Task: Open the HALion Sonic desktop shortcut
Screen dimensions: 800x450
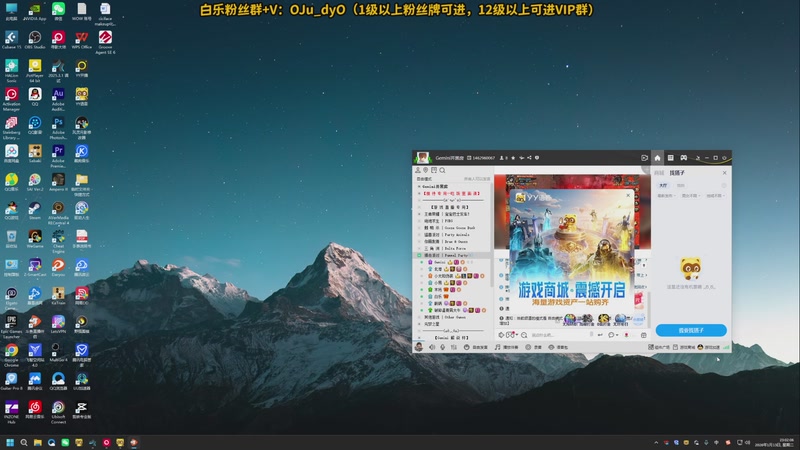Action: click(x=11, y=70)
